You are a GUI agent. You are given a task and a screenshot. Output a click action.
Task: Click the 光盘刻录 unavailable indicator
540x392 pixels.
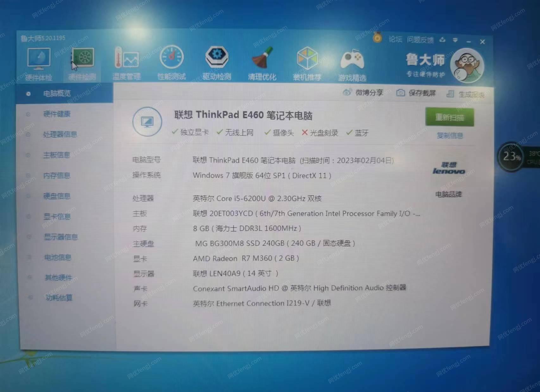(320, 133)
